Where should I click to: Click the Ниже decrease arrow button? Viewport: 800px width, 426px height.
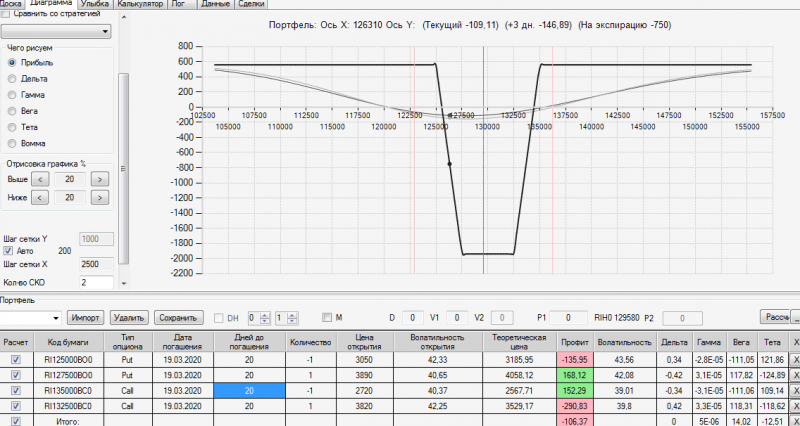point(41,197)
